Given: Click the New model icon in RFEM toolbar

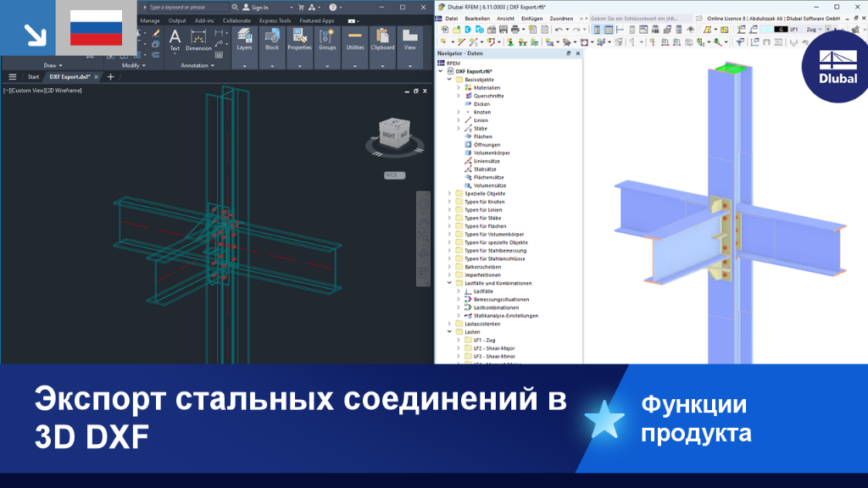Looking at the screenshot, I should point(444,30).
